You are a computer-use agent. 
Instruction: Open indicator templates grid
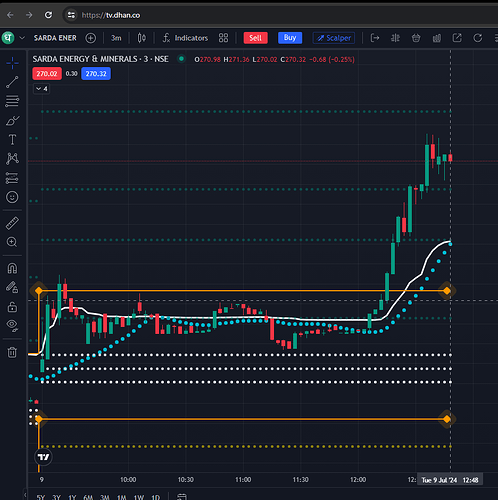pos(223,38)
